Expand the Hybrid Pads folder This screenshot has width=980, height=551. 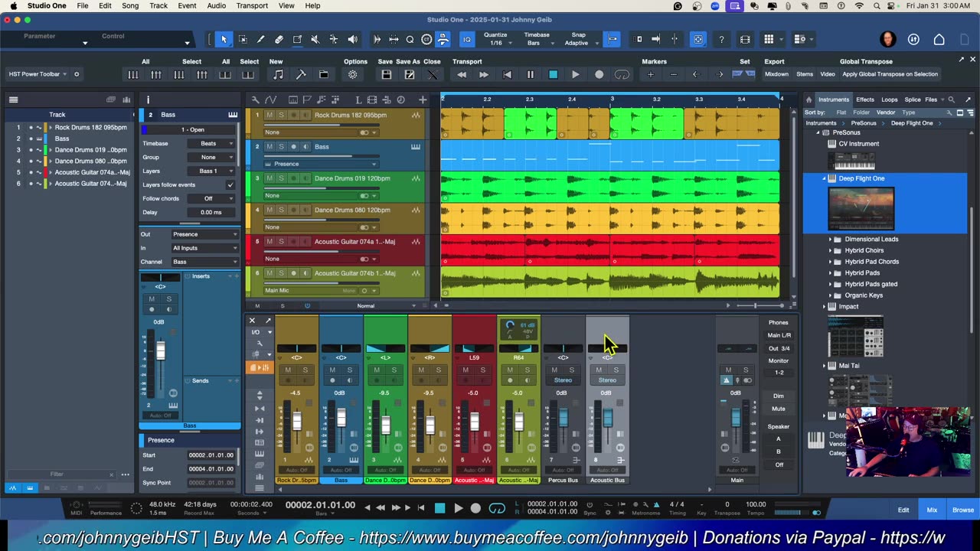click(830, 272)
